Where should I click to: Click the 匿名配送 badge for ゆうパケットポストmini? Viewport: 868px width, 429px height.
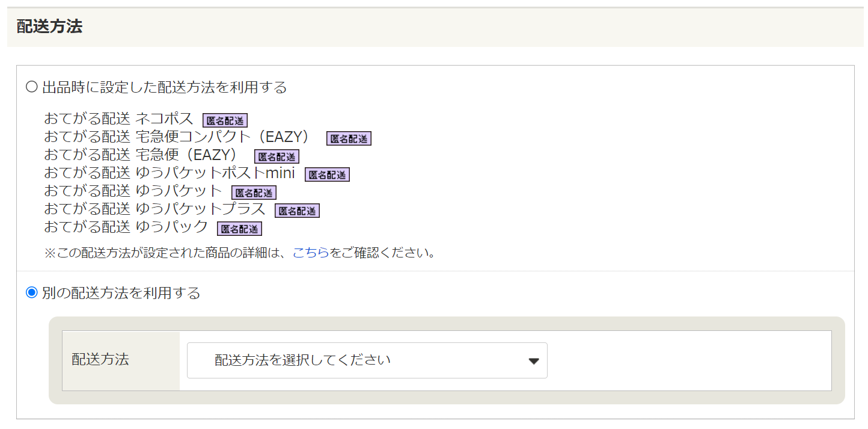(x=326, y=174)
